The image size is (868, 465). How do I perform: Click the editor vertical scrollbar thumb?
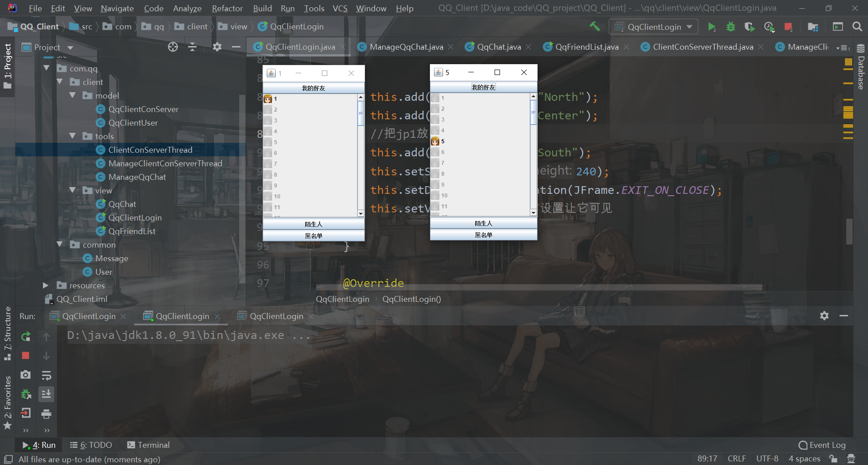tap(849, 231)
